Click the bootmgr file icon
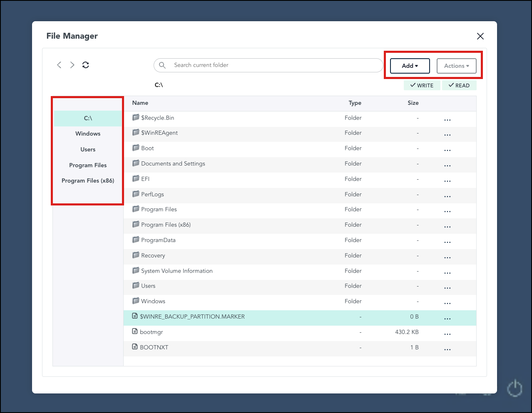Image resolution: width=532 pixels, height=413 pixels. tap(134, 331)
